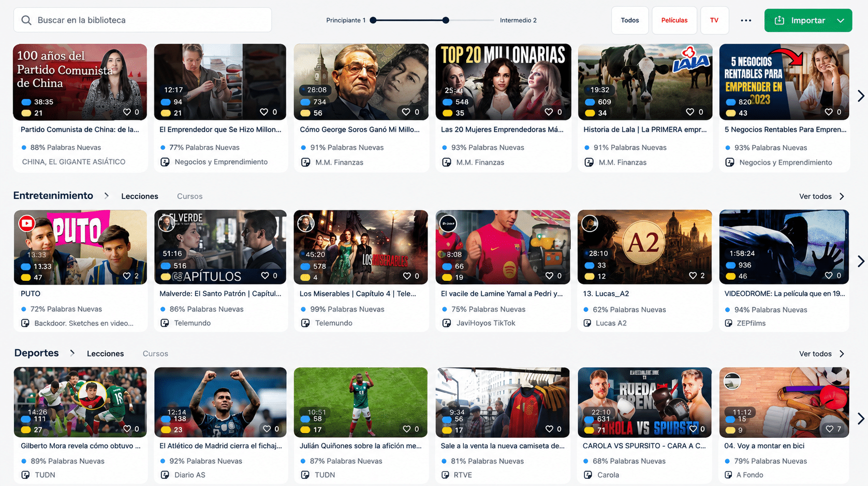The height and width of the screenshot is (486, 868).
Task: Open M.M. Finanzas course under Historia de Lala
Action: pos(622,162)
